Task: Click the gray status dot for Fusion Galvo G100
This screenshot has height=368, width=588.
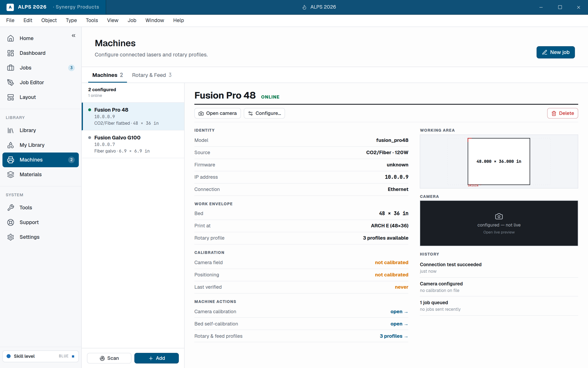Action: [x=90, y=138]
